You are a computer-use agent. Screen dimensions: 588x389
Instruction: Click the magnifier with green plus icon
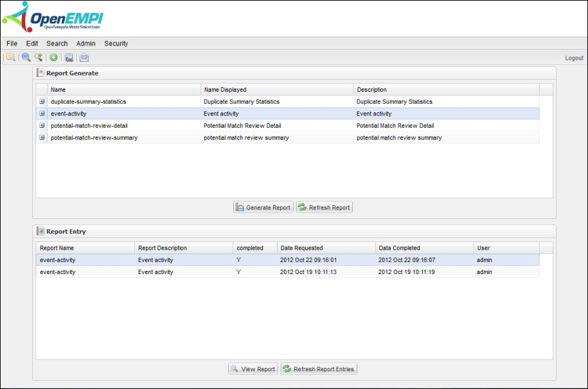click(x=39, y=57)
